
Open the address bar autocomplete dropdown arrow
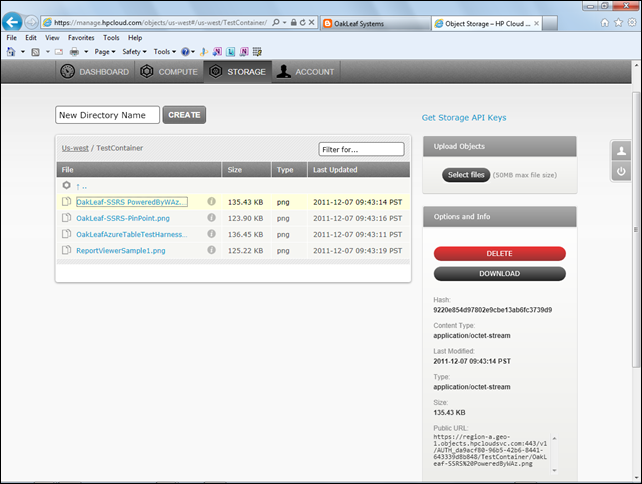(x=285, y=23)
